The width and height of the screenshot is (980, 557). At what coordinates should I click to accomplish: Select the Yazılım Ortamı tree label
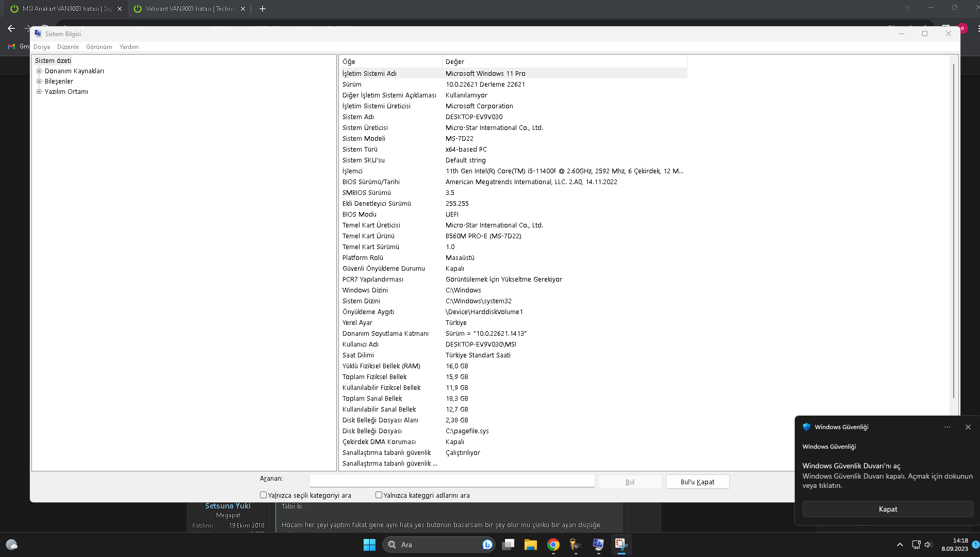coord(67,92)
